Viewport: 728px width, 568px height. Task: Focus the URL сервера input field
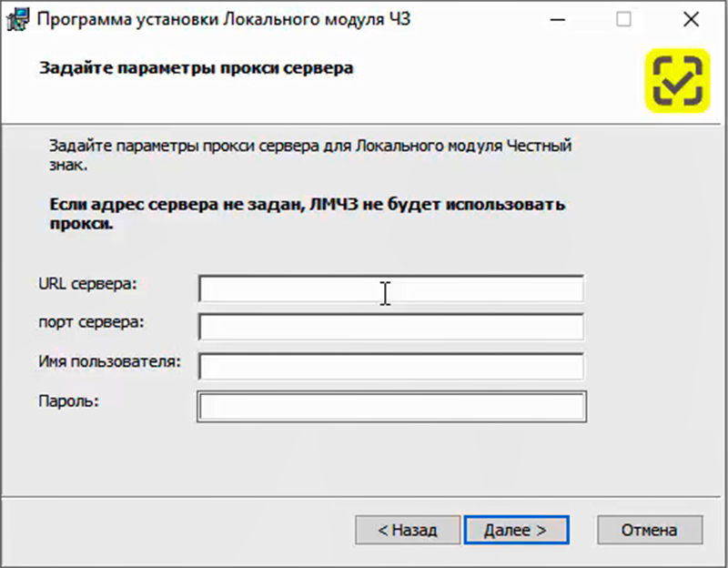(x=390, y=289)
